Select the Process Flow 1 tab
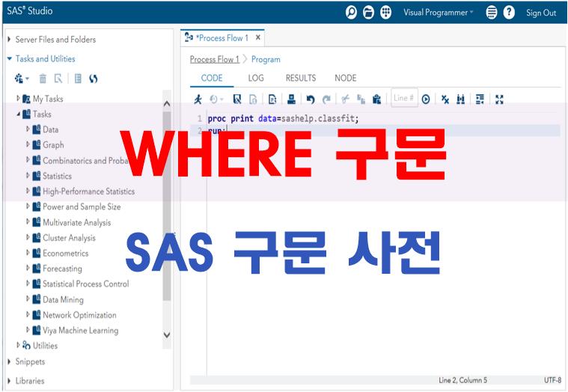The image size is (568, 392). click(x=222, y=38)
